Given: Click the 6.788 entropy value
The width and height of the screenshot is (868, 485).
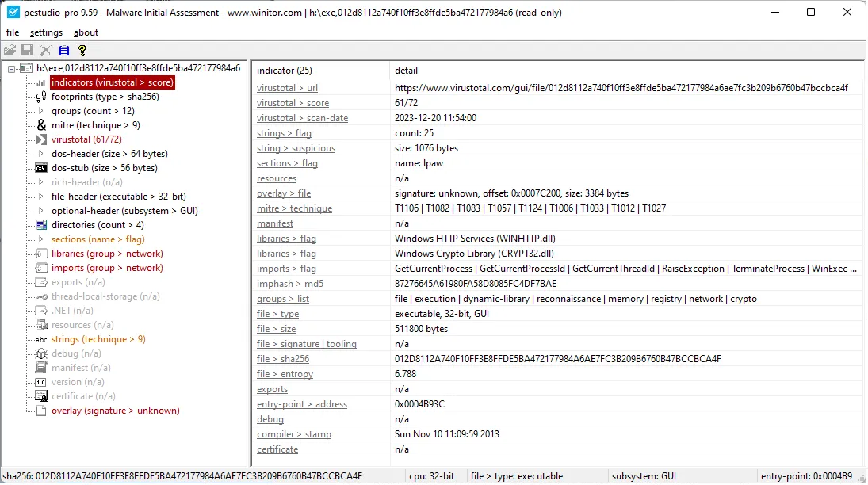Looking at the screenshot, I should [405, 374].
